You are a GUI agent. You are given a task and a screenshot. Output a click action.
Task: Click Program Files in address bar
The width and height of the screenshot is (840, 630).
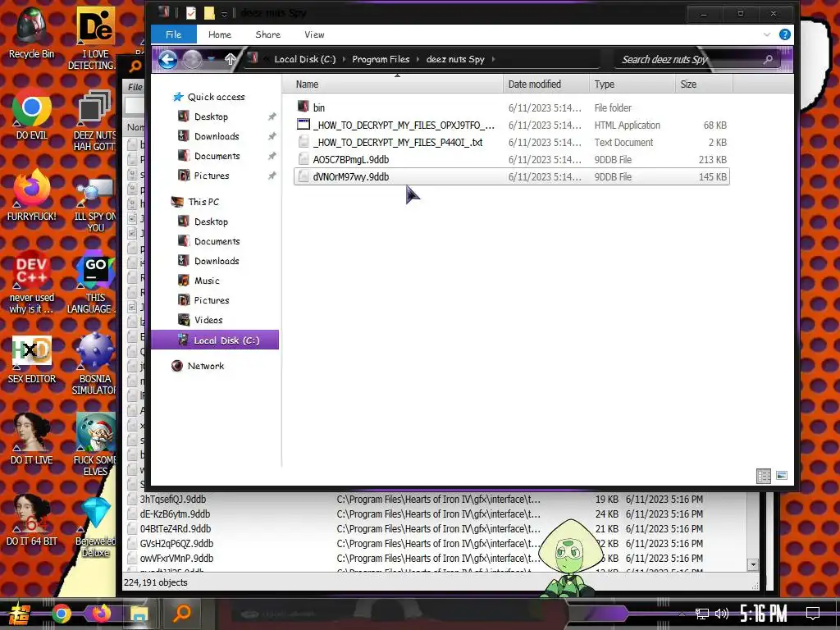point(381,59)
